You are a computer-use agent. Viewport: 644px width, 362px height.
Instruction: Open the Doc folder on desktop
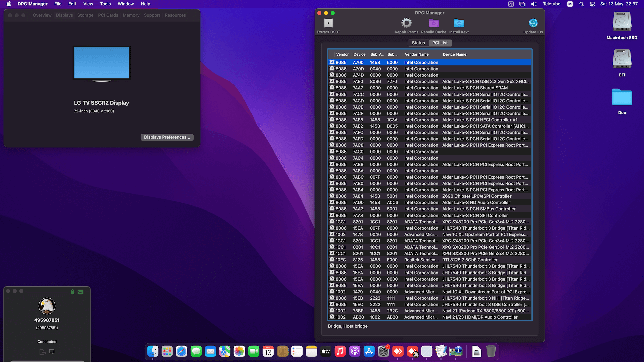[x=622, y=97]
